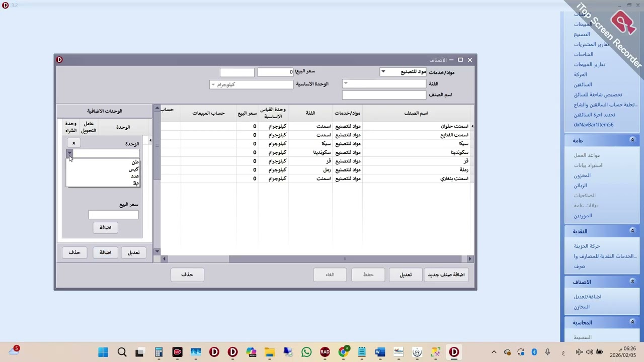The width and height of the screenshot is (644, 362).
Task: Click حذف in additional units panel
Action: pos(74,252)
